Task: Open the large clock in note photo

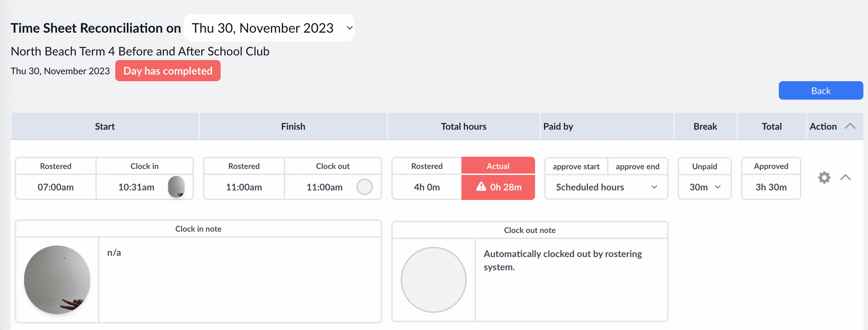Action: pyautogui.click(x=57, y=280)
